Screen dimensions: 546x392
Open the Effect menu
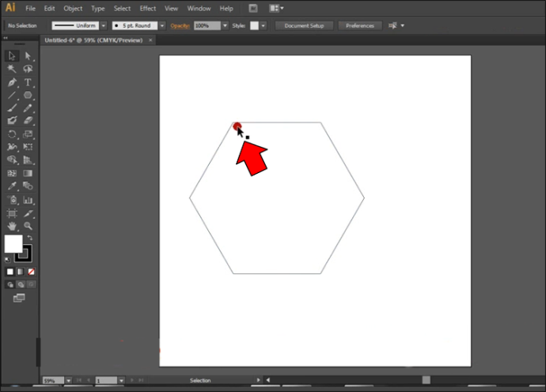point(148,9)
